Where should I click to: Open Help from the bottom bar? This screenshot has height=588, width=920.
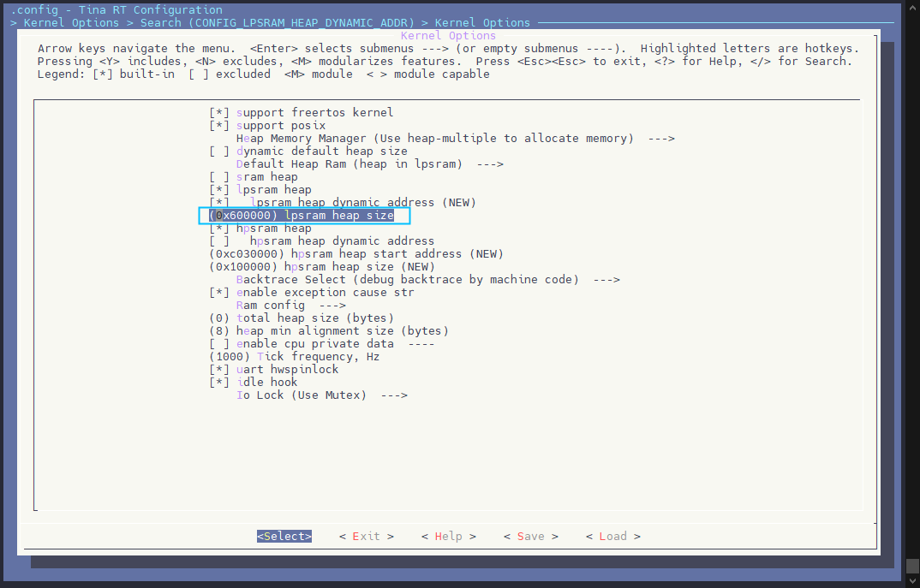click(x=448, y=537)
